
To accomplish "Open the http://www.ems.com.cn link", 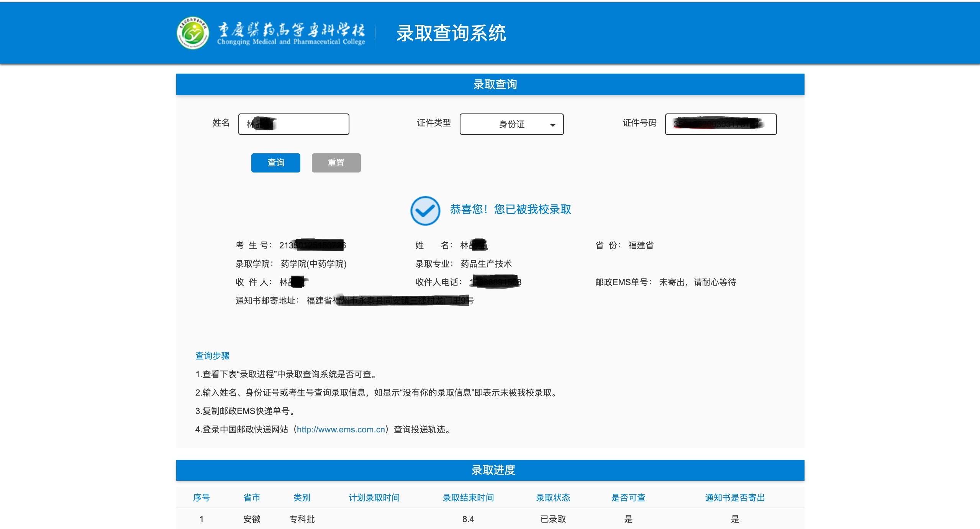I will click(x=341, y=429).
